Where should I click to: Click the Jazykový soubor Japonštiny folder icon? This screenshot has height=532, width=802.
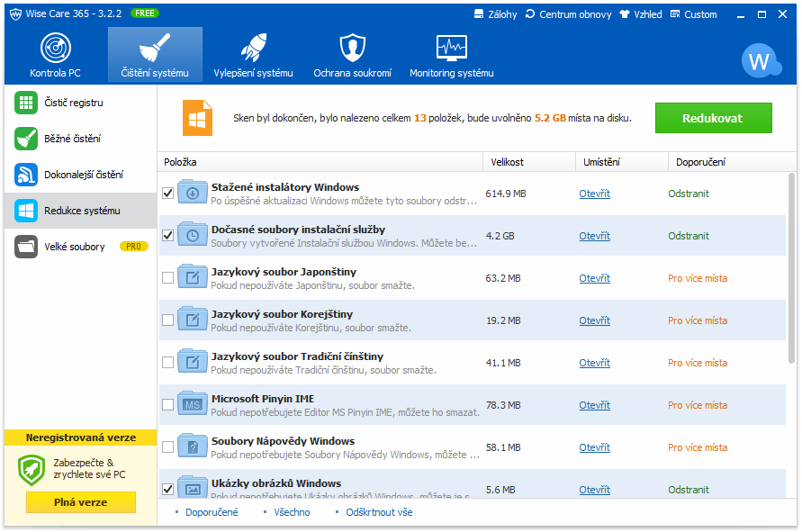point(193,278)
